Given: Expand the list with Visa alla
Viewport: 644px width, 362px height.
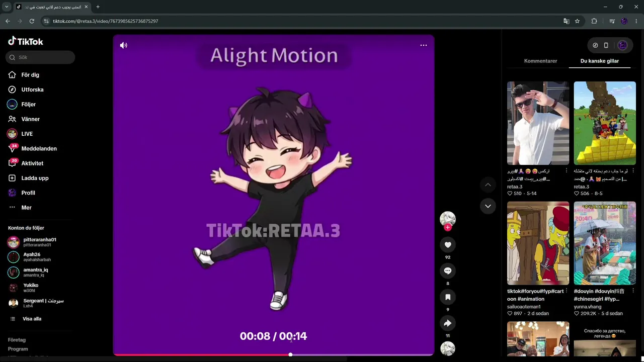Looking at the screenshot, I should tap(32, 319).
